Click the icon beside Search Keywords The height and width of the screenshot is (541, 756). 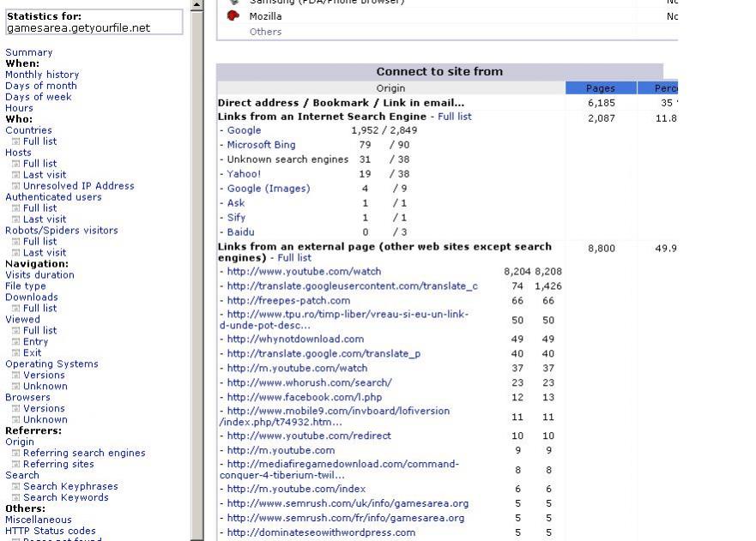pos(16,497)
